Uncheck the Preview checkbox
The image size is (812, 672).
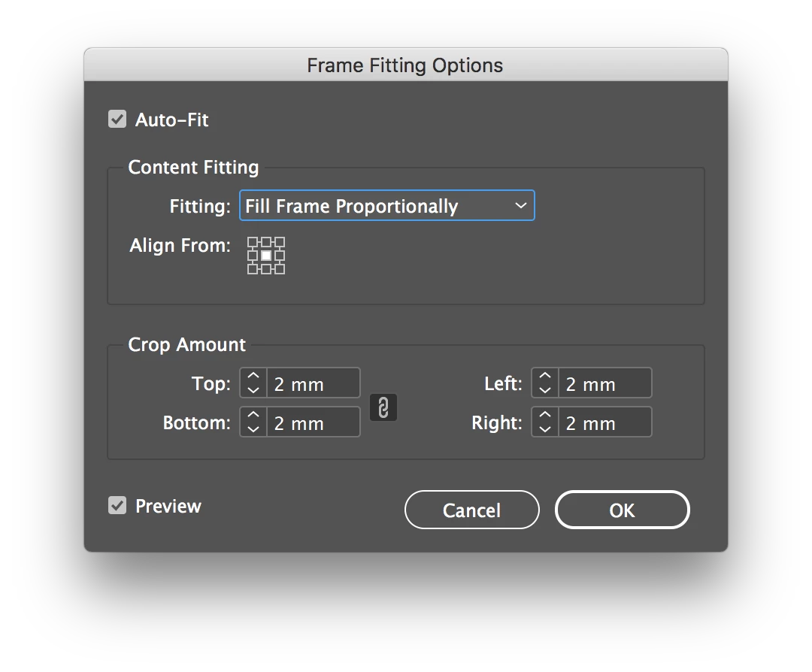tap(117, 506)
